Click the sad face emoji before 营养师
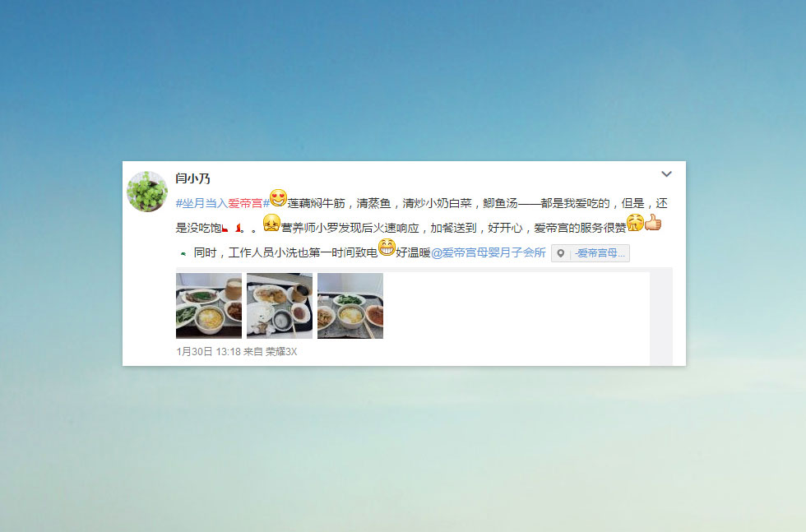The image size is (806, 532). pyautogui.click(x=271, y=223)
